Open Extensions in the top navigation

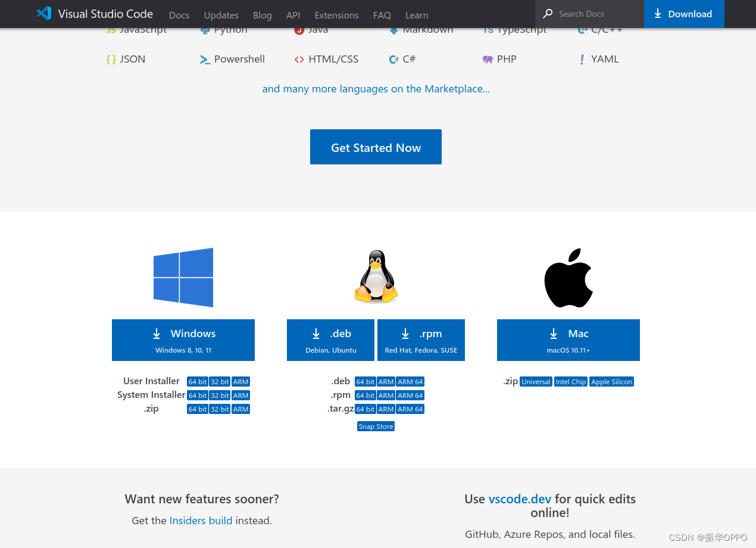click(x=337, y=15)
